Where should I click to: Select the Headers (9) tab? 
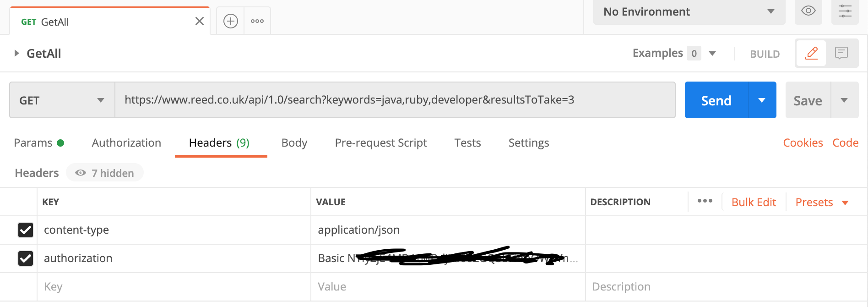coord(219,143)
